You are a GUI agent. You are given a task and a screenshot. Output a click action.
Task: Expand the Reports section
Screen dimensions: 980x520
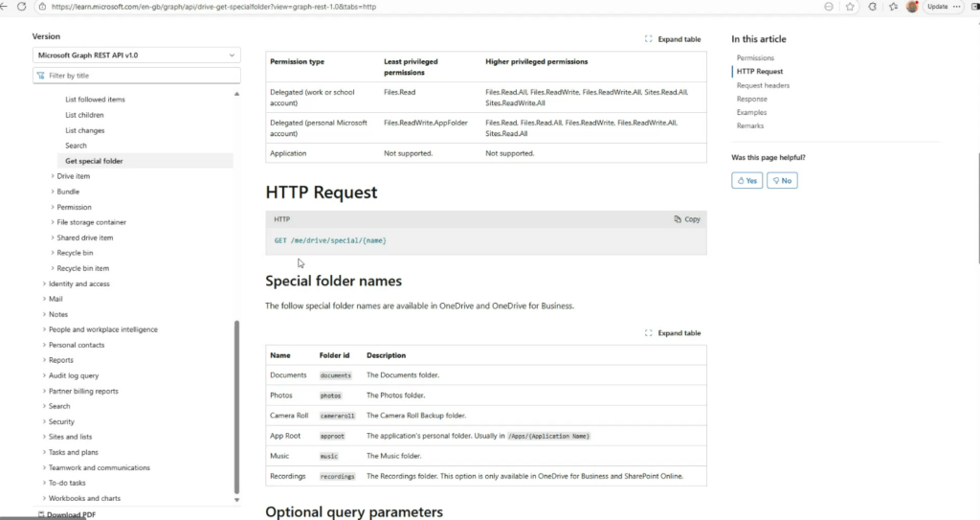tap(60, 360)
